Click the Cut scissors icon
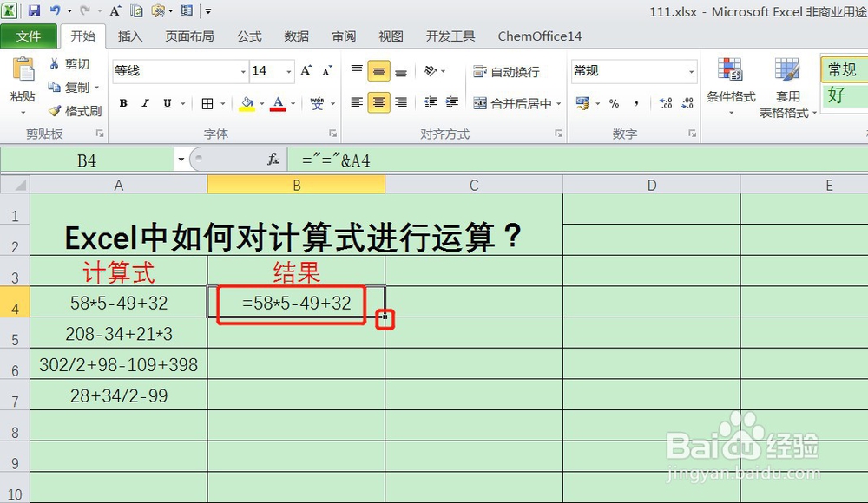The height and width of the screenshot is (503, 868). [x=54, y=64]
